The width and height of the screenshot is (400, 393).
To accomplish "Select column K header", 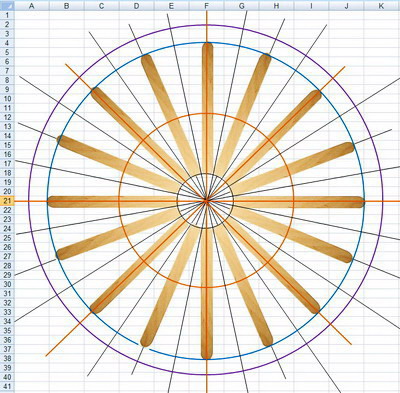I will click(382, 5).
